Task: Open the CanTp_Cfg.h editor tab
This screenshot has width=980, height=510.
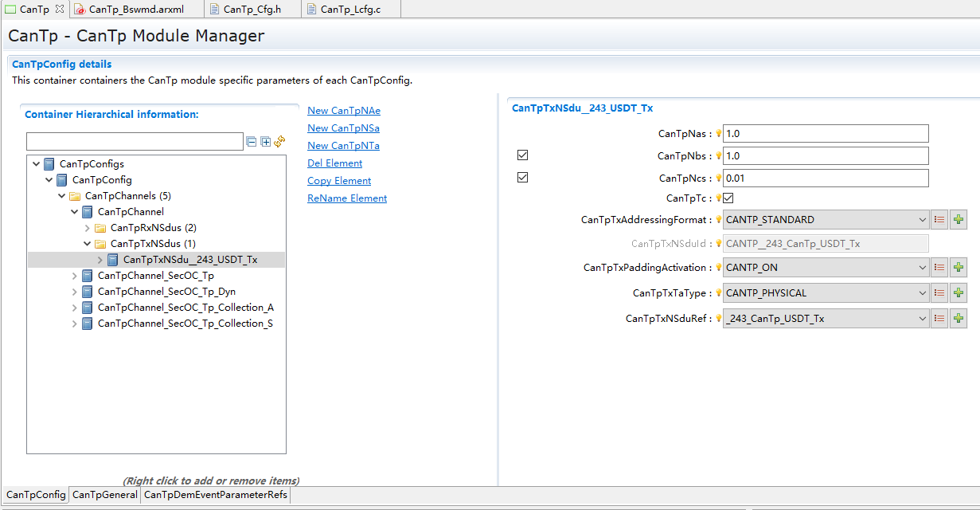Action: [252, 10]
